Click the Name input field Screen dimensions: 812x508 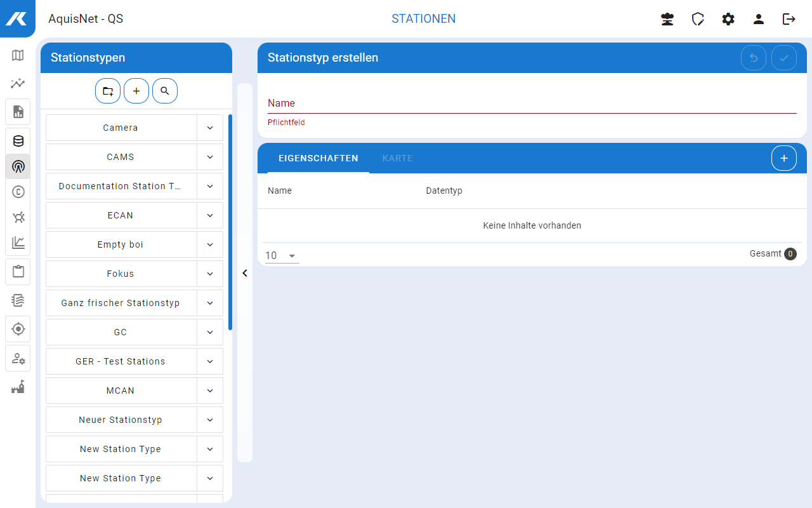pos(532,103)
